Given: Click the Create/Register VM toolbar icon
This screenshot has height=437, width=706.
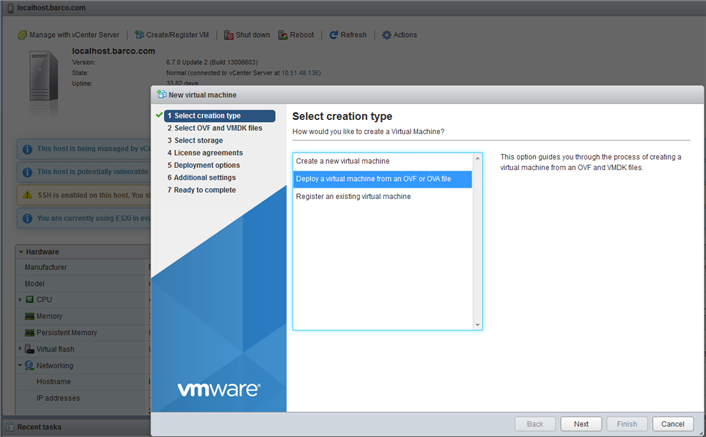Looking at the screenshot, I should click(x=139, y=35).
